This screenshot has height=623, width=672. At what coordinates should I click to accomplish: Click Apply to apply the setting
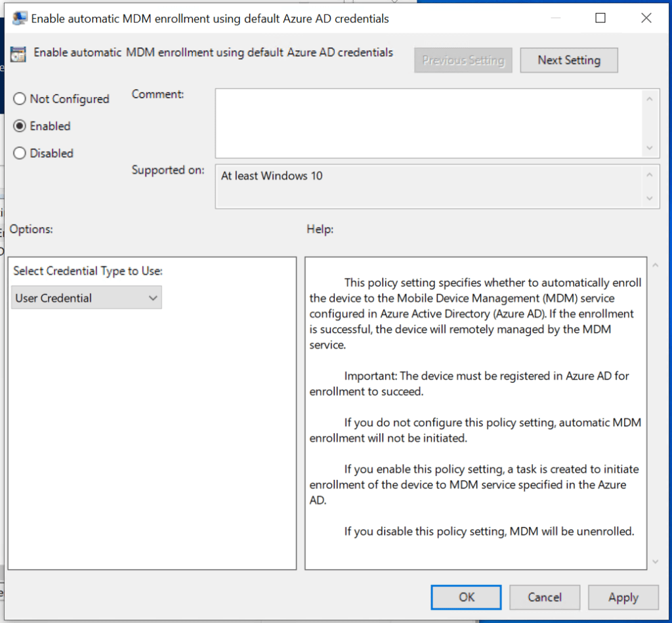(623, 597)
